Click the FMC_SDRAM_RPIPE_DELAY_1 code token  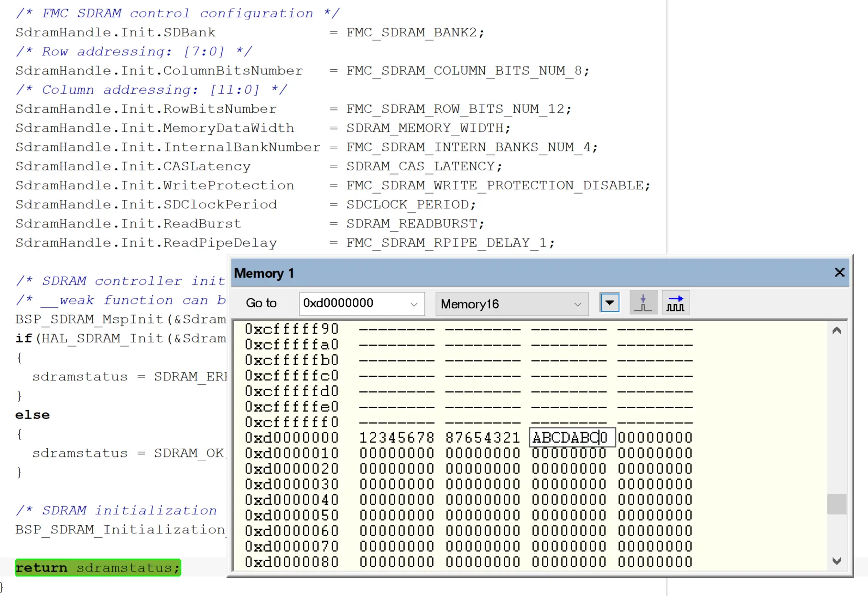tap(446, 243)
